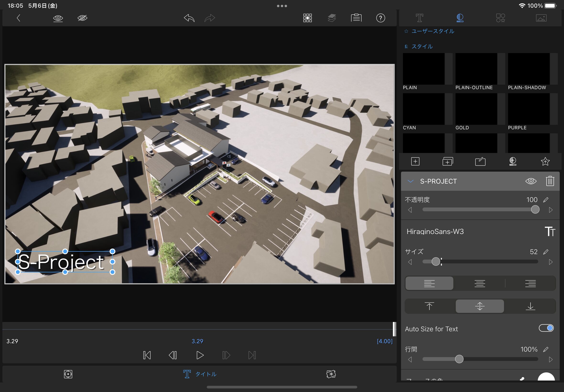
Task: Collapse the S-PROJECT panel chevron
Action: [x=410, y=181]
